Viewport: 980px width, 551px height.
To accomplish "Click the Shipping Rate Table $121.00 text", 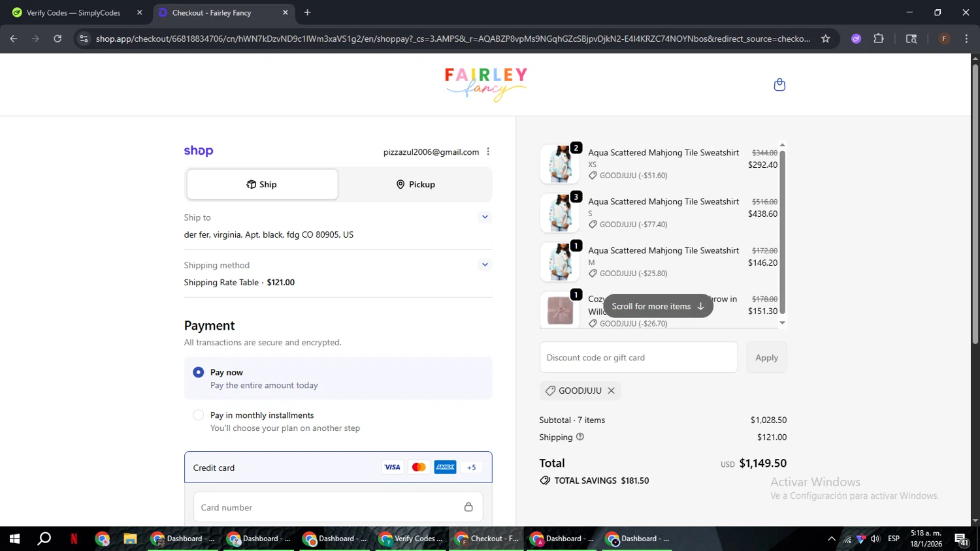I will (239, 282).
